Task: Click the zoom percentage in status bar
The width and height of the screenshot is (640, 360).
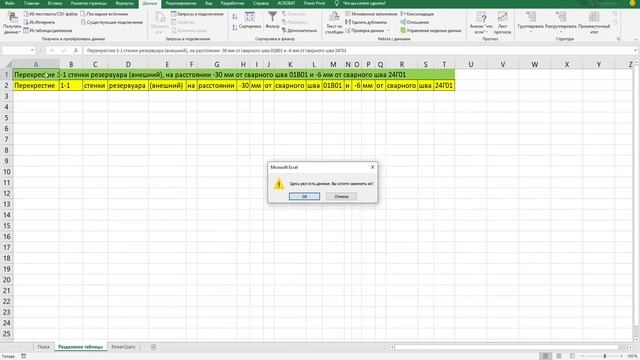Action: (x=632, y=356)
